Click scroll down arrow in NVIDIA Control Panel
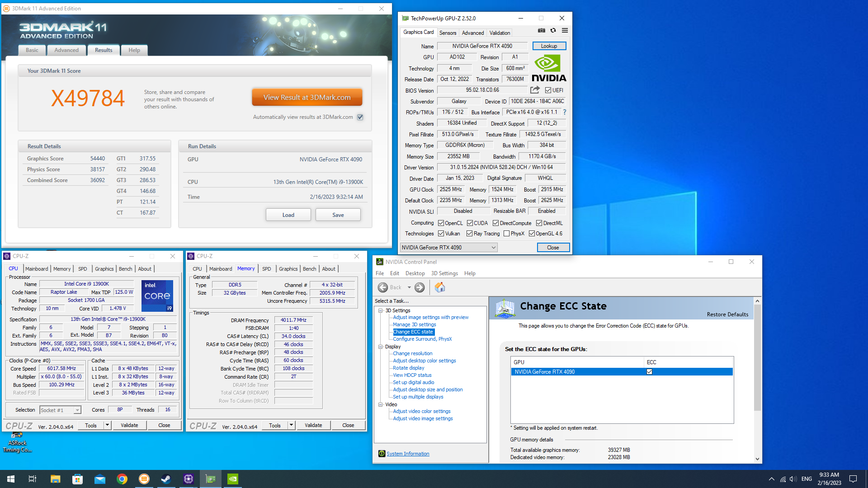Image resolution: width=868 pixels, height=488 pixels. [757, 459]
